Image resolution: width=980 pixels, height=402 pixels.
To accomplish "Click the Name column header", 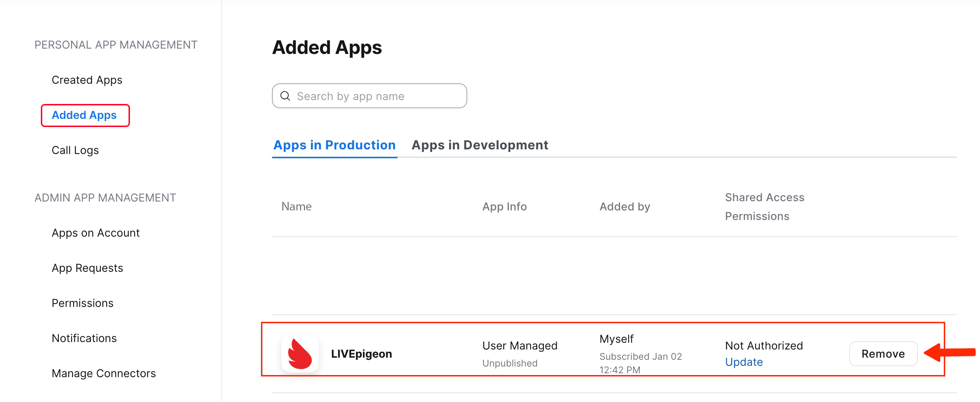I will [x=296, y=206].
